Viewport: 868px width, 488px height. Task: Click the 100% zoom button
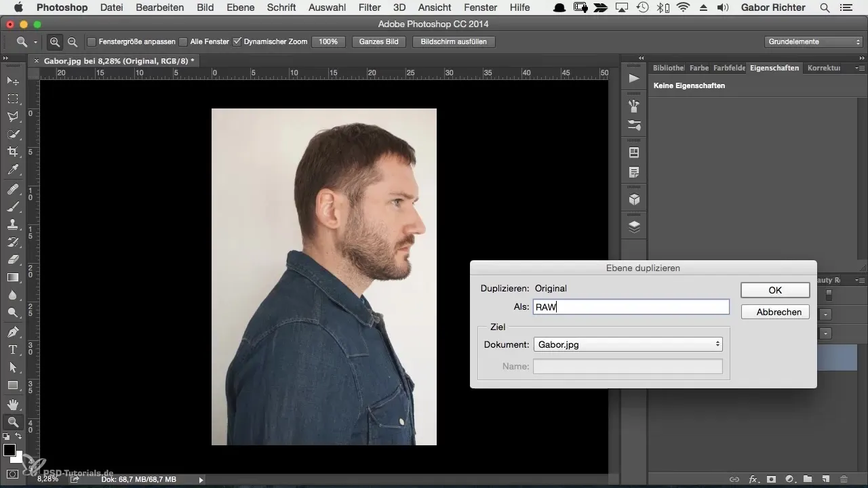328,42
